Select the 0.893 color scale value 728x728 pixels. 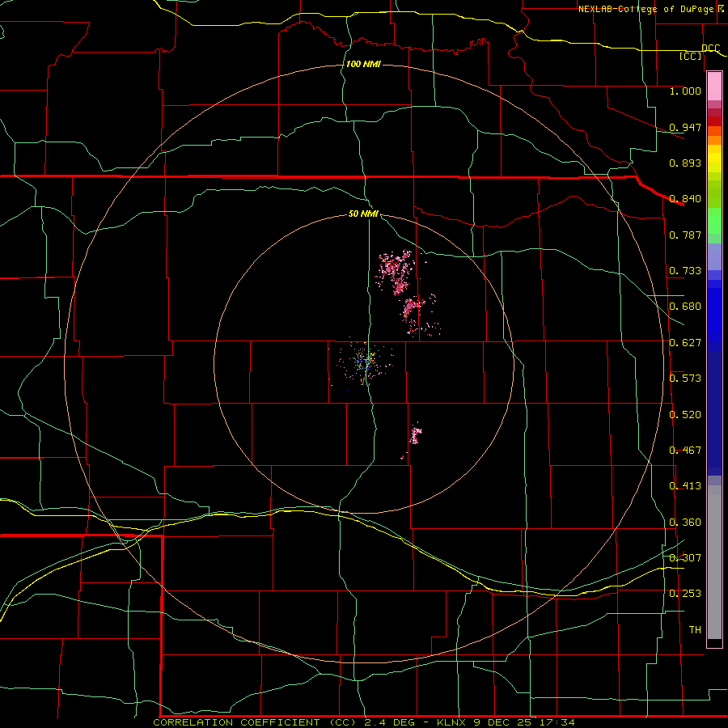[685, 163]
